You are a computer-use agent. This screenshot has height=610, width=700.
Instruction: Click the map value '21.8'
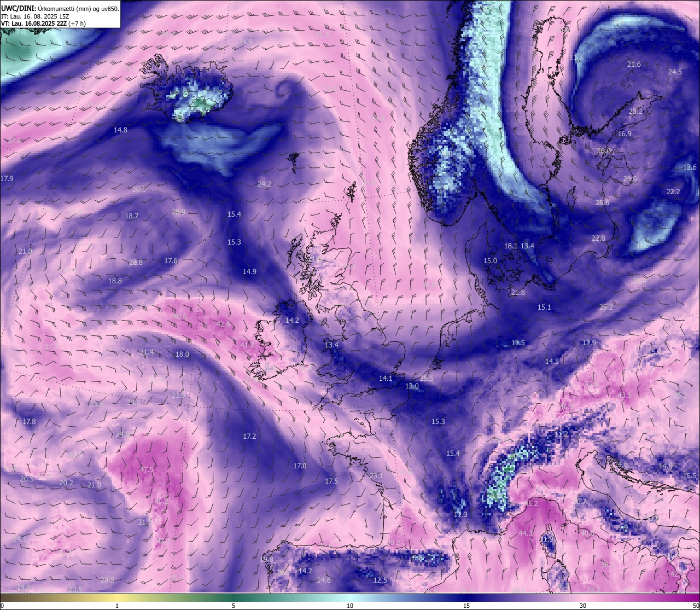point(517,293)
